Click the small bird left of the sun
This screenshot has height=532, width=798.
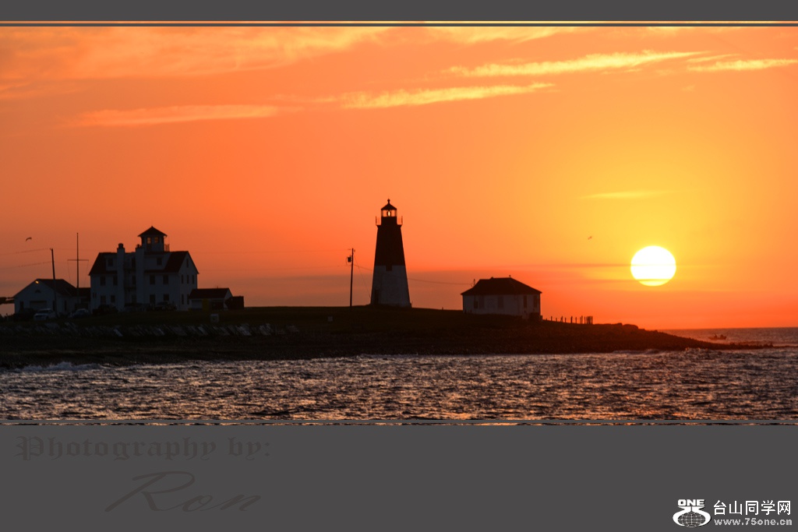pyautogui.click(x=590, y=238)
